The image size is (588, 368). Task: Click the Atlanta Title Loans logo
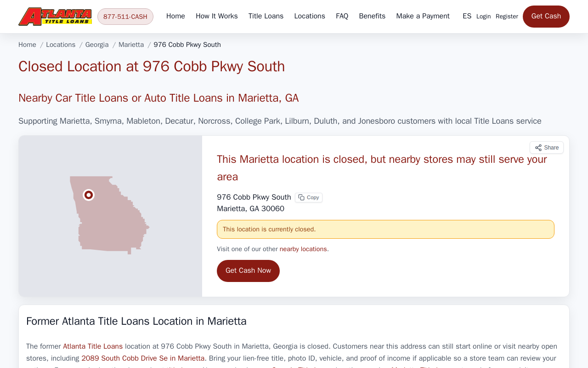[55, 17]
